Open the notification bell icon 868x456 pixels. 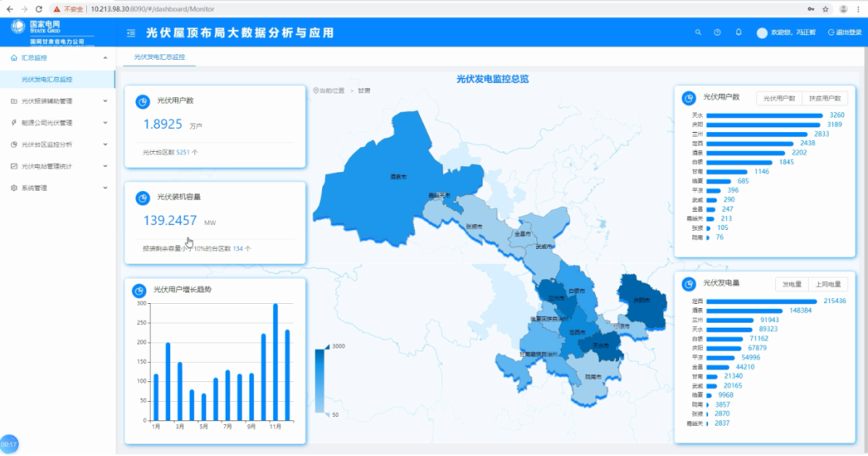tap(738, 33)
